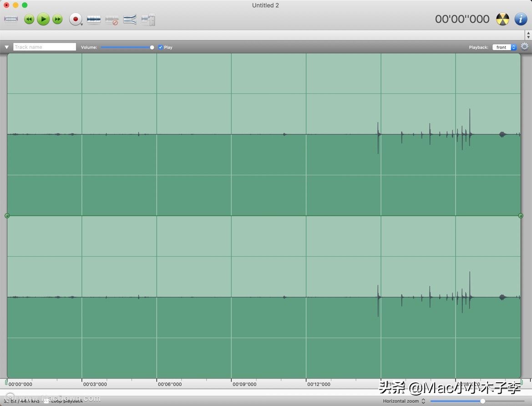Uncheck the Play checkbox for the track
Viewport: 532px width, 406px height.
click(161, 47)
